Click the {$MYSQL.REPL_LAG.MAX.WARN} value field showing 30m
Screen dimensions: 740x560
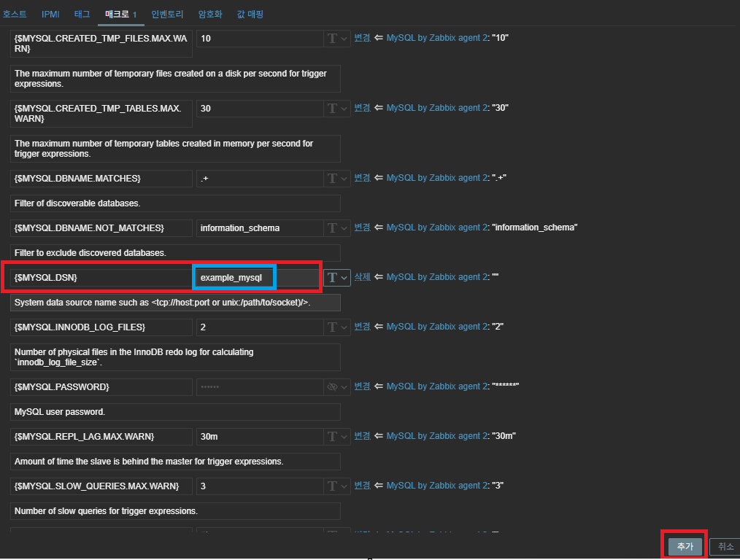pos(259,436)
